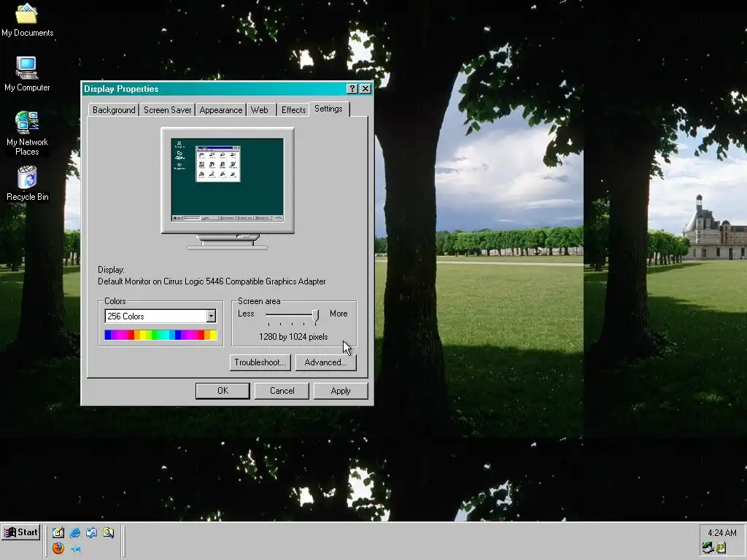Click the Screen area slider handle
The image size is (747, 560).
pos(315,316)
